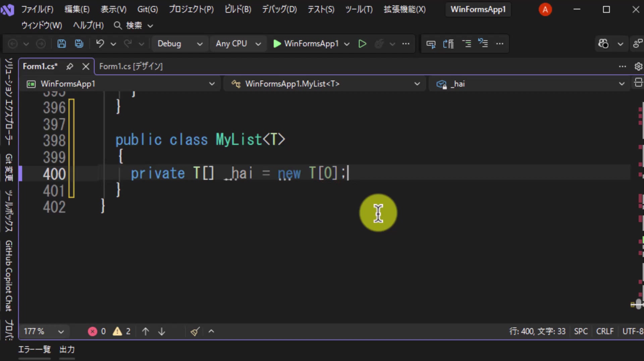Open the エラー一覧 panel tab
644x361 pixels.
click(x=34, y=350)
